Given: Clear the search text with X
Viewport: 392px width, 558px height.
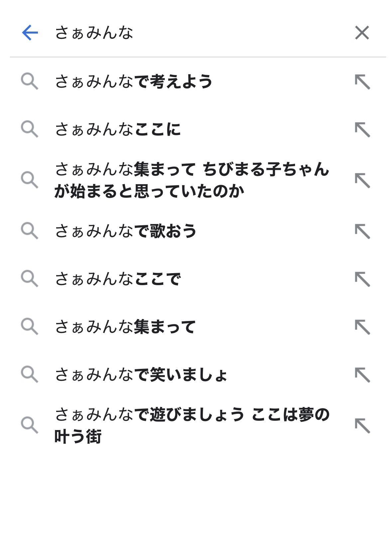Looking at the screenshot, I should [362, 33].
